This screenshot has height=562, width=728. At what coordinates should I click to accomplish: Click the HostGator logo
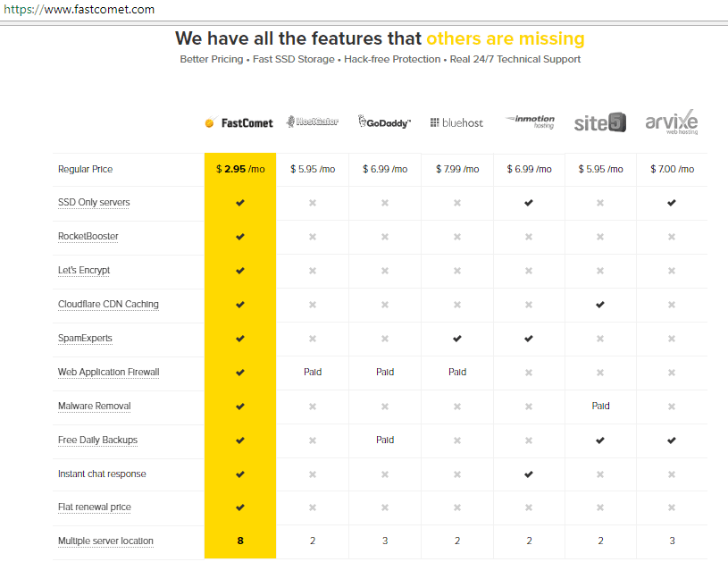coord(312,122)
